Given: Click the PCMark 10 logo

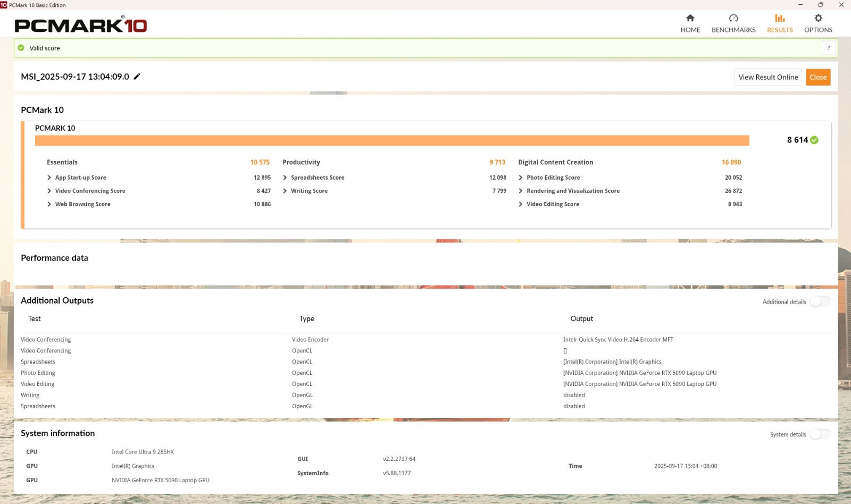Looking at the screenshot, I should coord(81,24).
